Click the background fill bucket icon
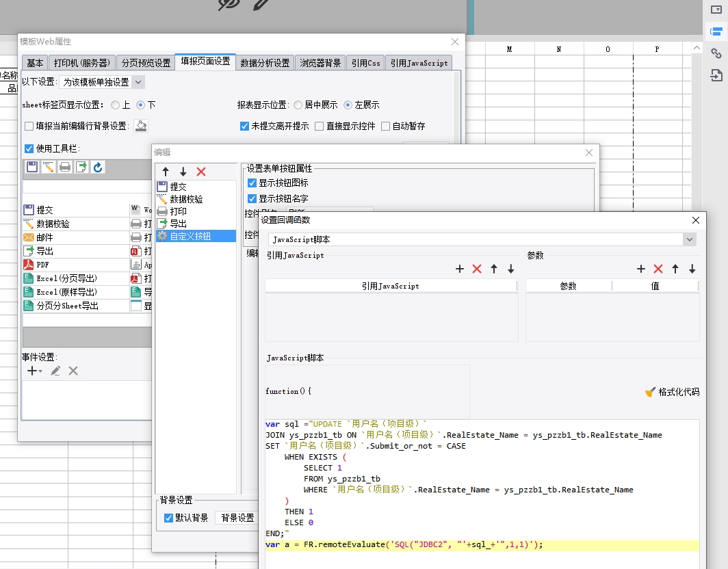 pyautogui.click(x=140, y=126)
